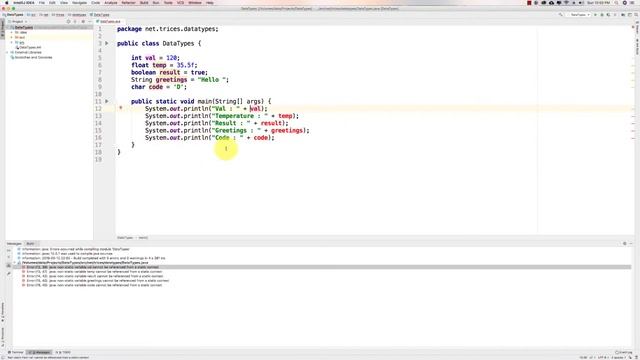Screen dimensions: 640x360
Task: Click the Debug icon in the toolbar
Action: [x=602, y=15]
